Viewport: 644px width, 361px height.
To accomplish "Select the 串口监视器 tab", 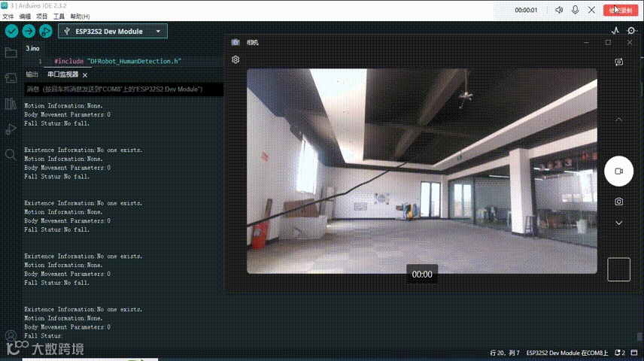I will [62, 74].
